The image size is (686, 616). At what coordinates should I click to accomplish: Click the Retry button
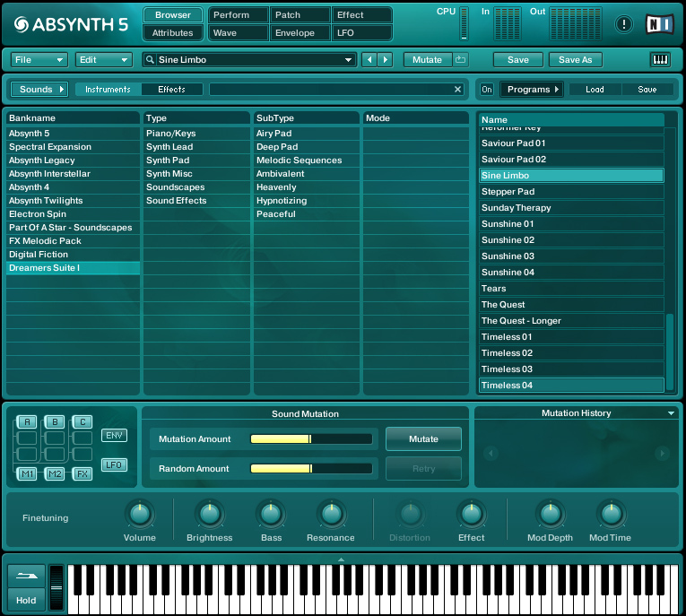coord(423,469)
